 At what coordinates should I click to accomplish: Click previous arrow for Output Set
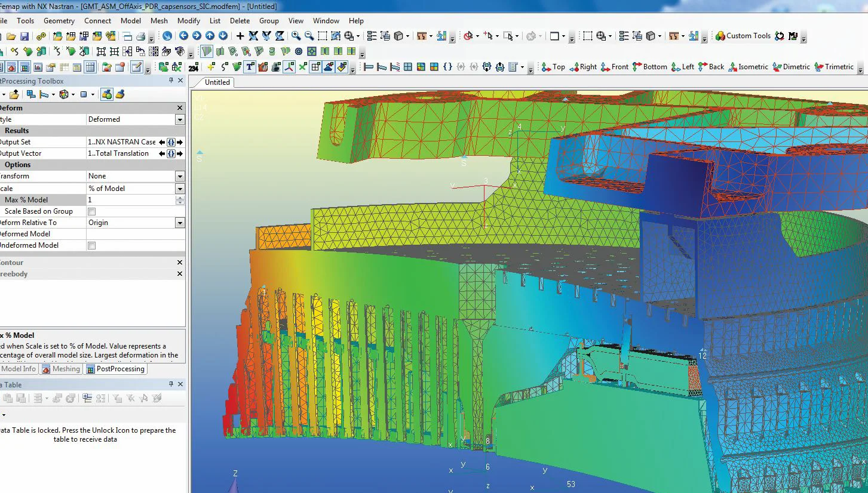pos(161,142)
